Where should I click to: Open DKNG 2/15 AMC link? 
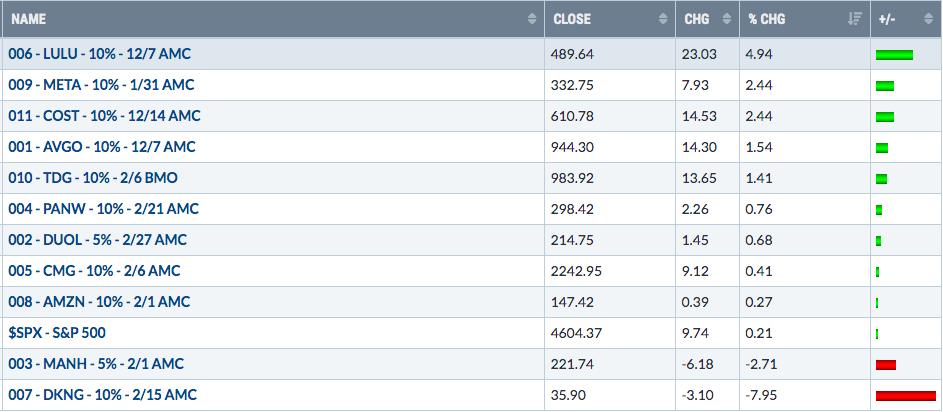[102, 395]
